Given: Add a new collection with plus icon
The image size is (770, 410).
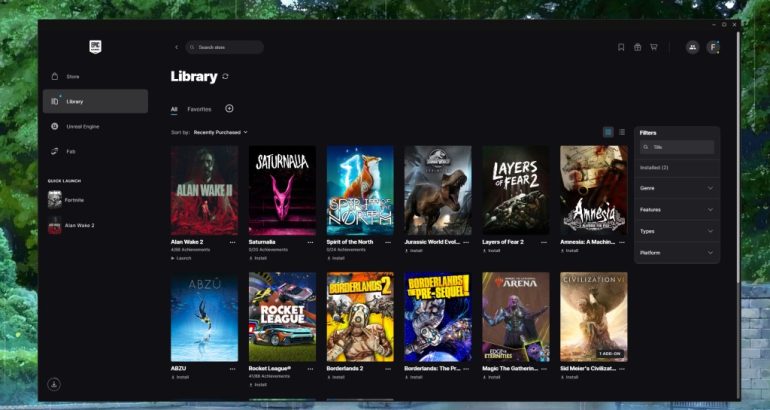Looking at the screenshot, I should pos(229,109).
